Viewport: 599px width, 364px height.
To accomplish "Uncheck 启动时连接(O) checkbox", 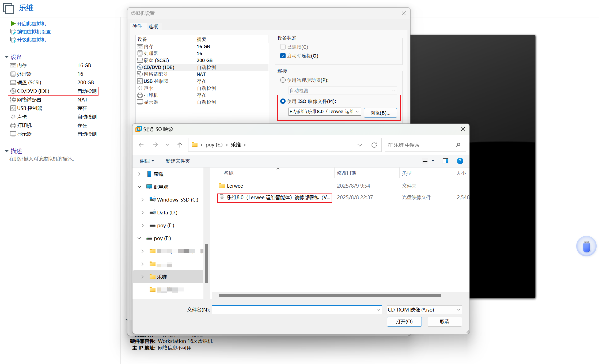I will click(283, 56).
